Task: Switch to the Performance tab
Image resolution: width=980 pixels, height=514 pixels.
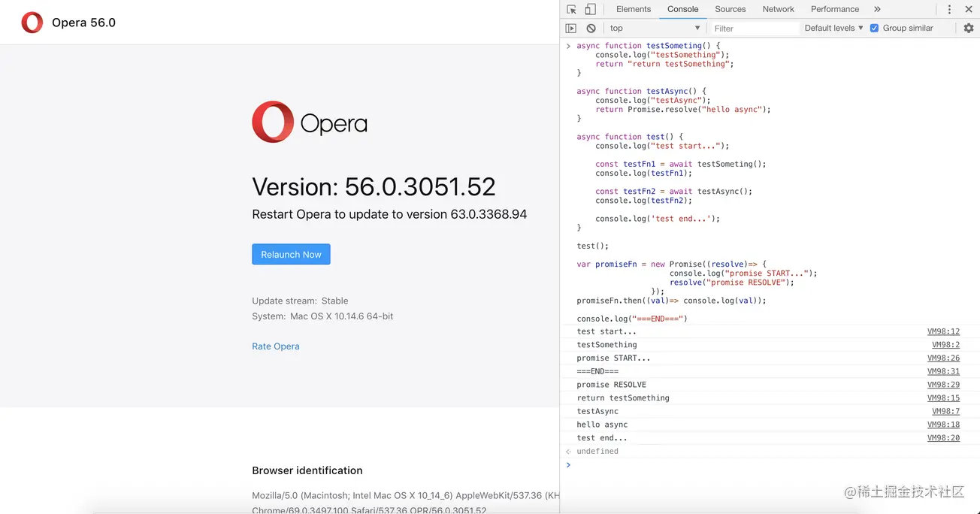Action: click(x=835, y=9)
